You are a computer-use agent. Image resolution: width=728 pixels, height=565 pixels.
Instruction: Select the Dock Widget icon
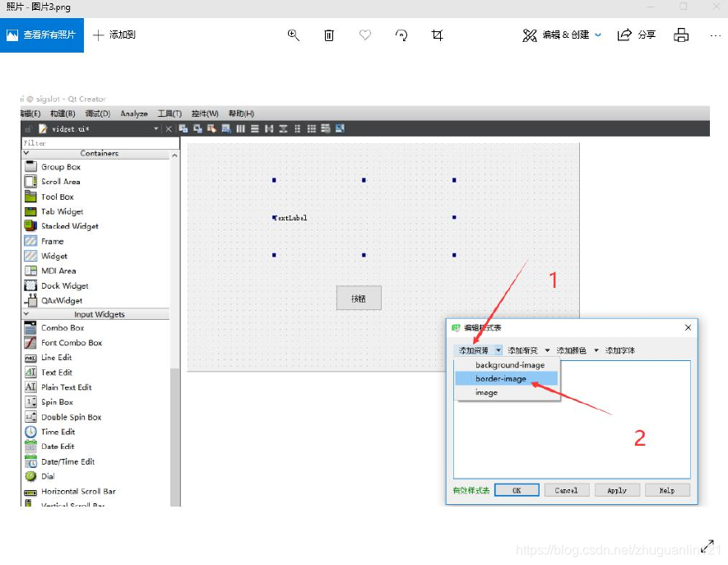pos(30,285)
